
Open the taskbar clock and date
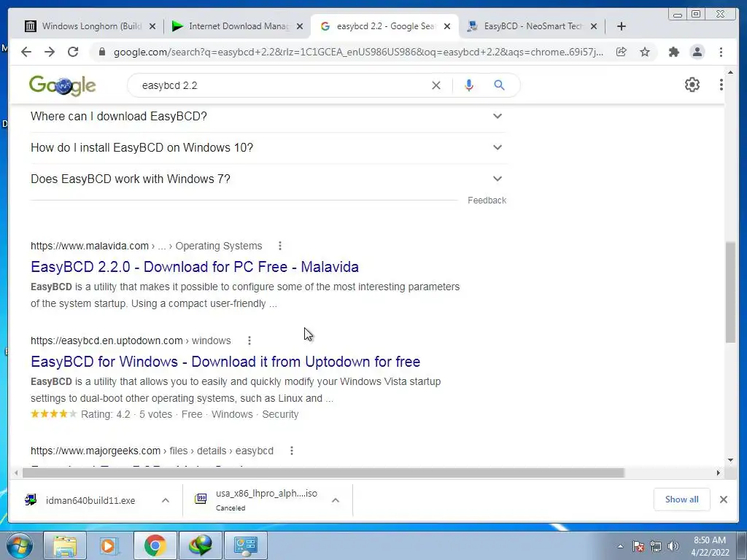click(710, 546)
